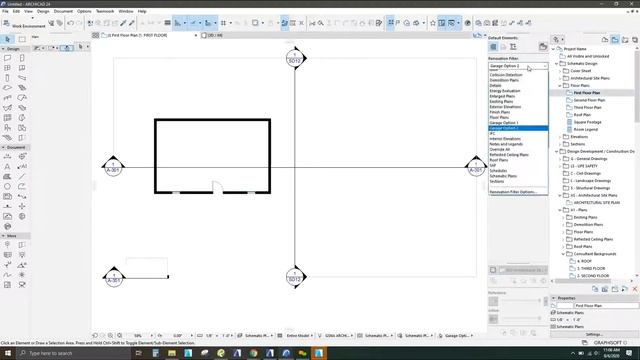Viewport: 640px width, 360px height.
Task: Open the Teamwork menu
Action: tap(105, 11)
